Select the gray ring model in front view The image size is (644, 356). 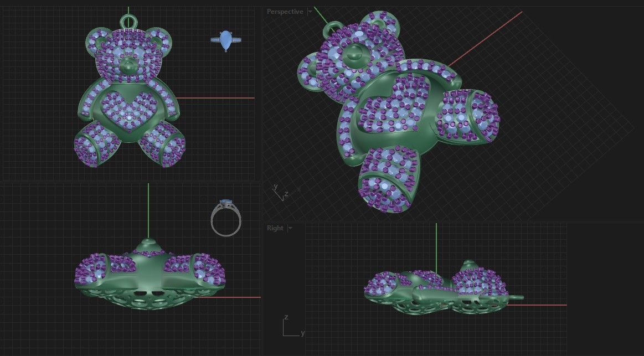(x=226, y=218)
